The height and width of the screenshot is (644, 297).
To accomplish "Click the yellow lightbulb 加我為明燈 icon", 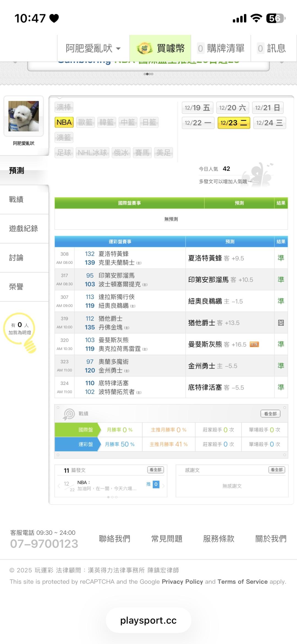I will click(20, 332).
